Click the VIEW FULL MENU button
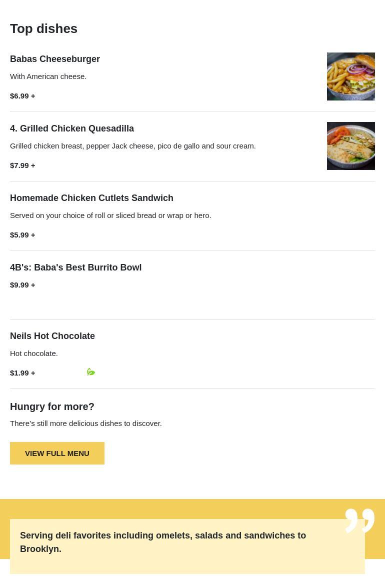Screen dimensions: 385x588 pos(57,453)
